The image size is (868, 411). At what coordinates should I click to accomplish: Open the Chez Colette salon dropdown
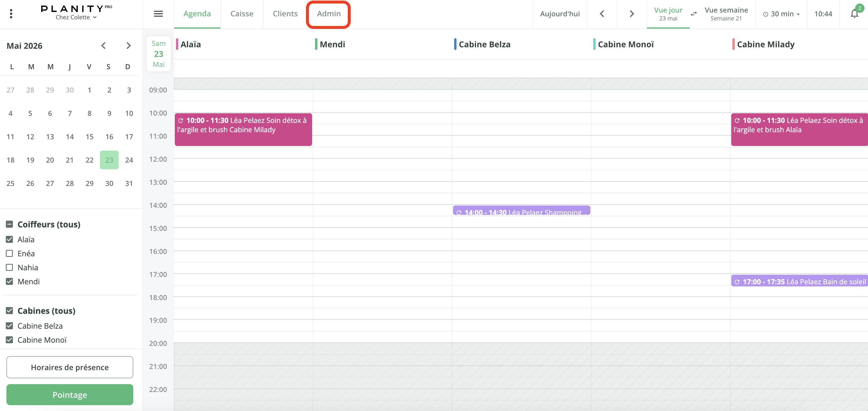[76, 17]
